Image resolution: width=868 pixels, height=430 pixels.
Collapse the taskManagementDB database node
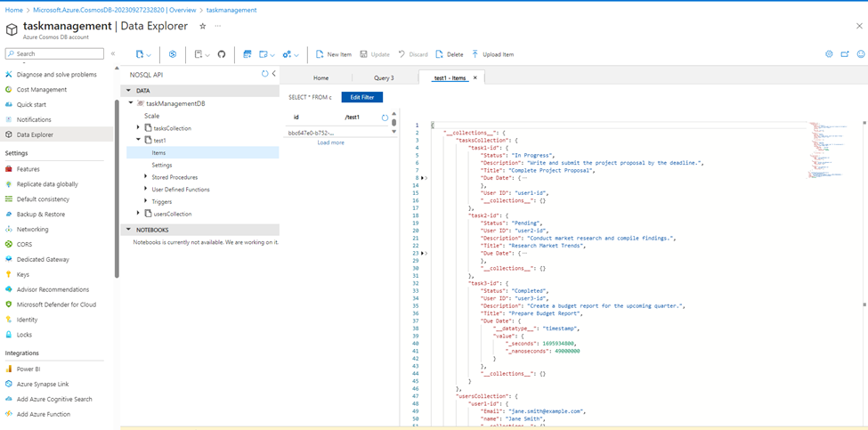pyautogui.click(x=131, y=103)
